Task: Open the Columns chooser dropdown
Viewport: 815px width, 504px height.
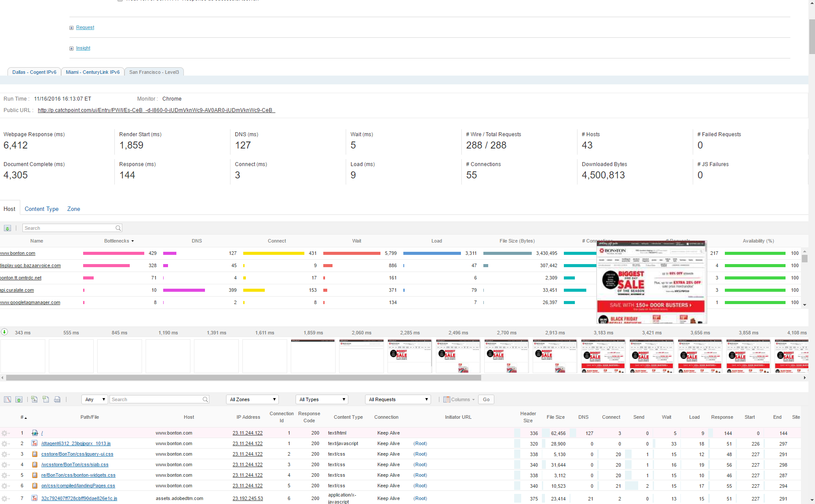Action: pos(459,399)
